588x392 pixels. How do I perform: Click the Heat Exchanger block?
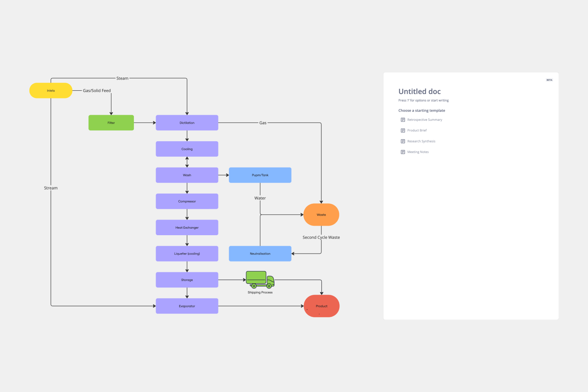coord(187,227)
